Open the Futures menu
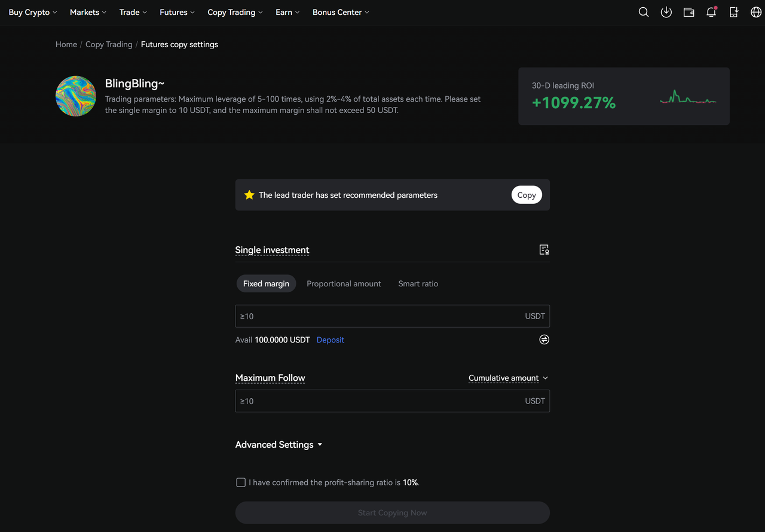This screenshot has width=765, height=532. (177, 12)
